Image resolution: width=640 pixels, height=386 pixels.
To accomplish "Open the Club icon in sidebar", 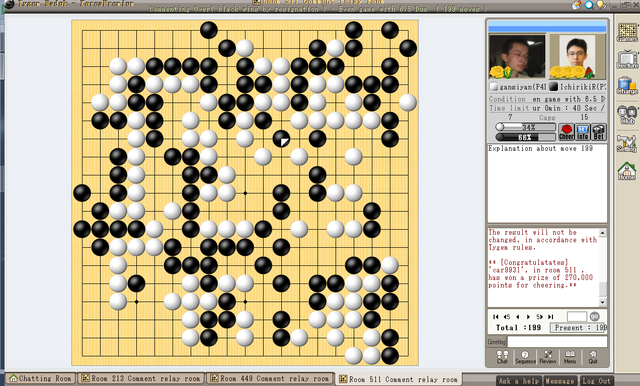I will click(627, 114).
